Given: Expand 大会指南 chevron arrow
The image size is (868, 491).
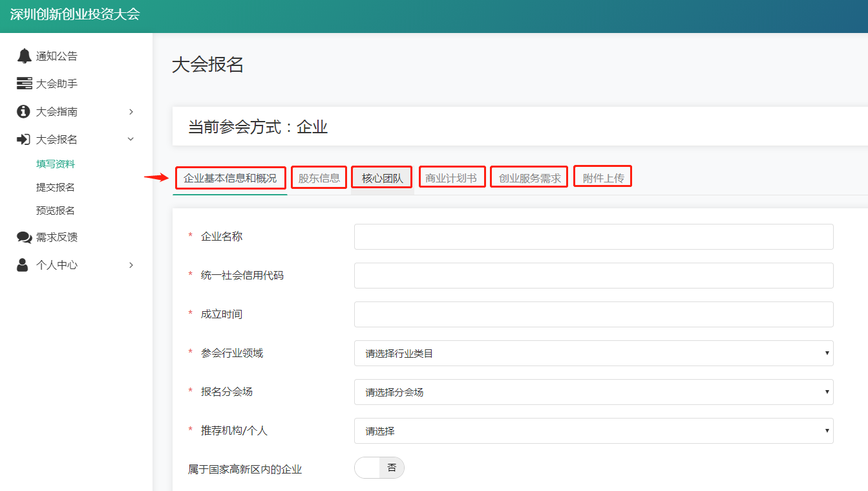Looking at the screenshot, I should (131, 112).
